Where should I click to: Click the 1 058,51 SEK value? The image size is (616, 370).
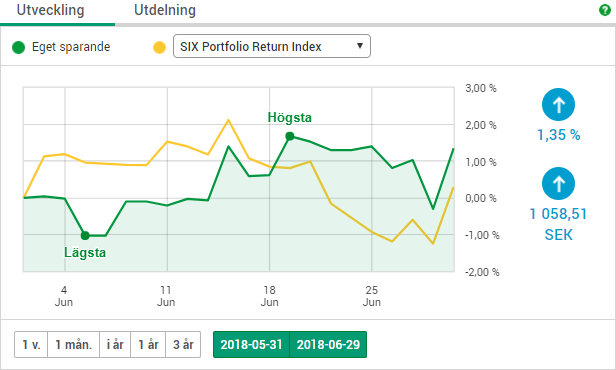point(558,224)
